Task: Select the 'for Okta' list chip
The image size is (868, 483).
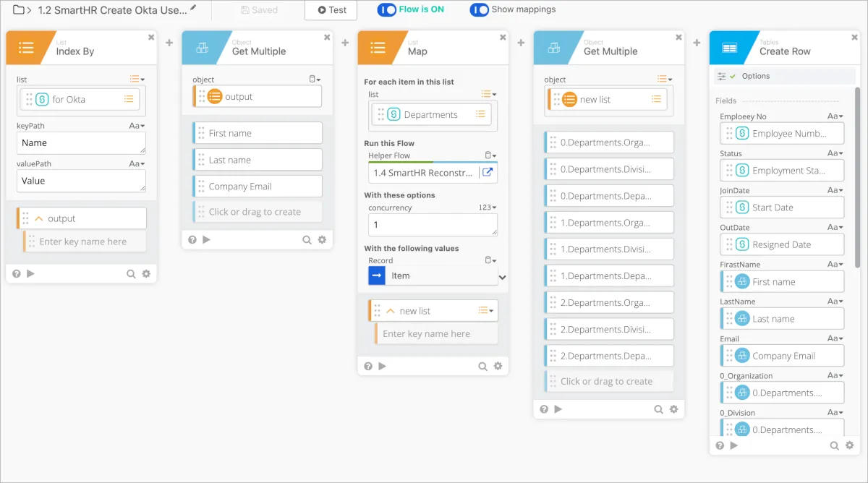Action: (x=80, y=100)
